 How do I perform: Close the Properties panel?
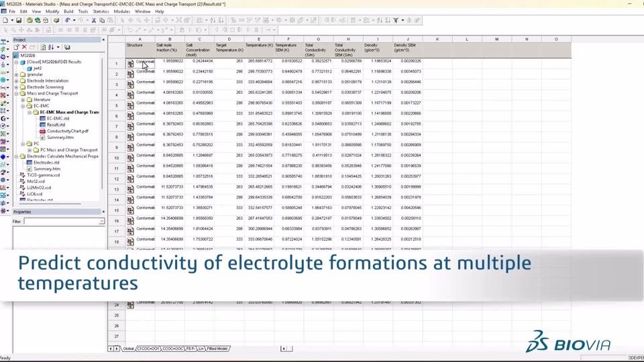pyautogui.click(x=103, y=212)
